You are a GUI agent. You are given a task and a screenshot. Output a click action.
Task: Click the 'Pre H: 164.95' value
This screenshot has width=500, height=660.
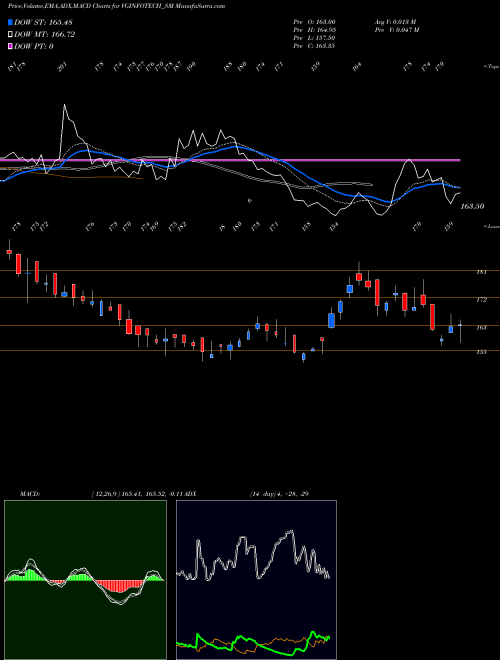pos(314,30)
